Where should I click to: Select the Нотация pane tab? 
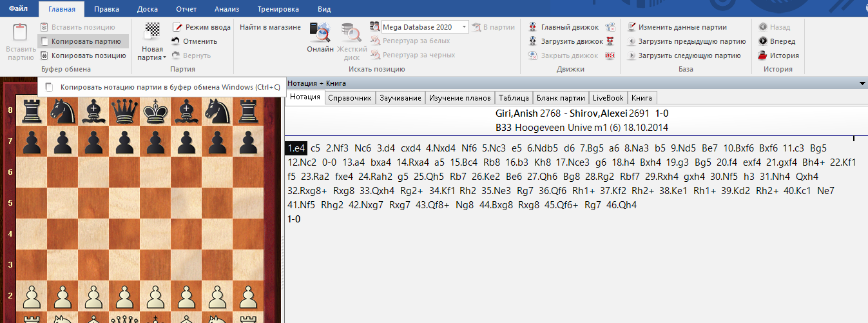(305, 97)
